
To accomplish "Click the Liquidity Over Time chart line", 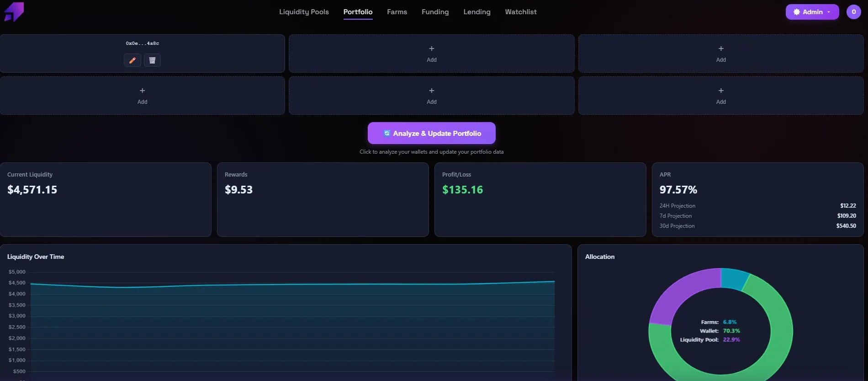I will point(292,284).
